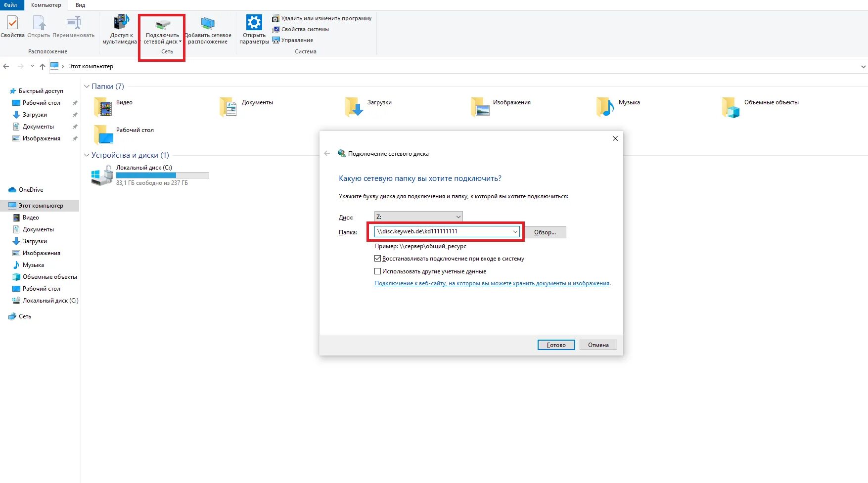868x483 pixels.
Task: Go forward with navigation forward arrow
Action: coord(20,66)
